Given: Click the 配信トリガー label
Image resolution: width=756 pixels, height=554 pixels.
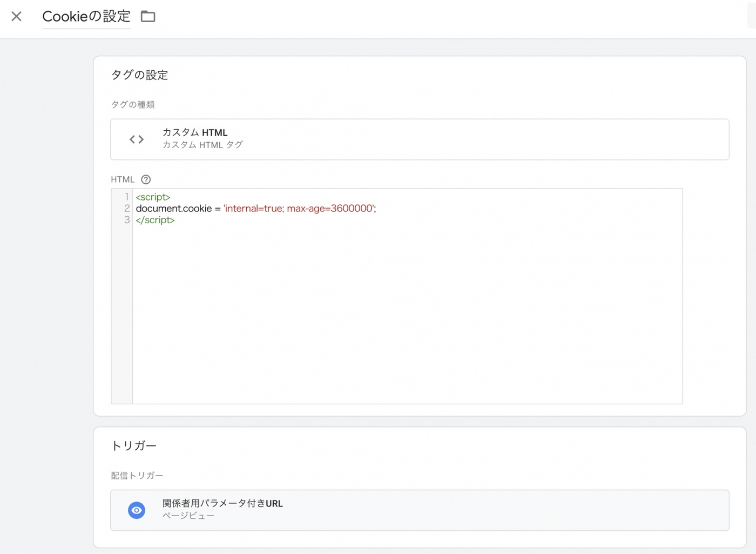Looking at the screenshot, I should (x=137, y=476).
